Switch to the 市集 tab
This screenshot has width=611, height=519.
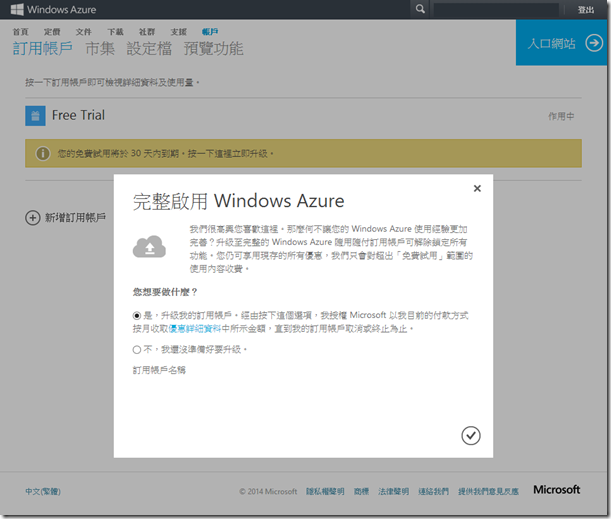pyautogui.click(x=100, y=48)
